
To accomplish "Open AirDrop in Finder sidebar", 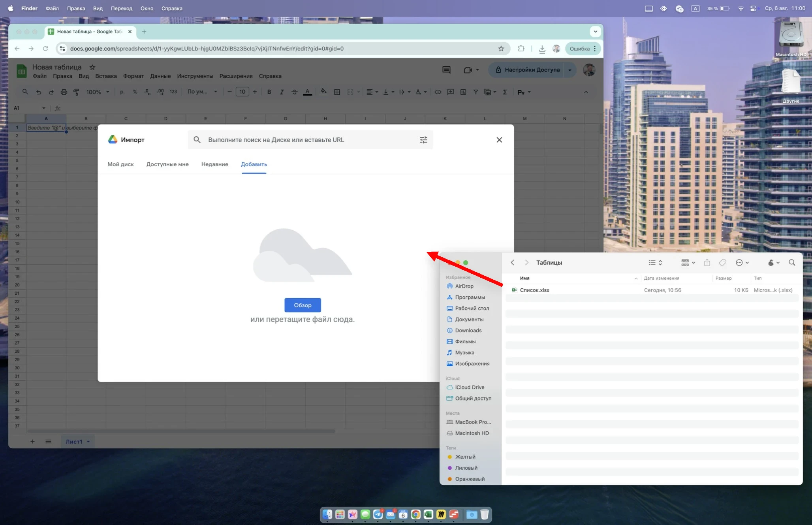I will (464, 286).
